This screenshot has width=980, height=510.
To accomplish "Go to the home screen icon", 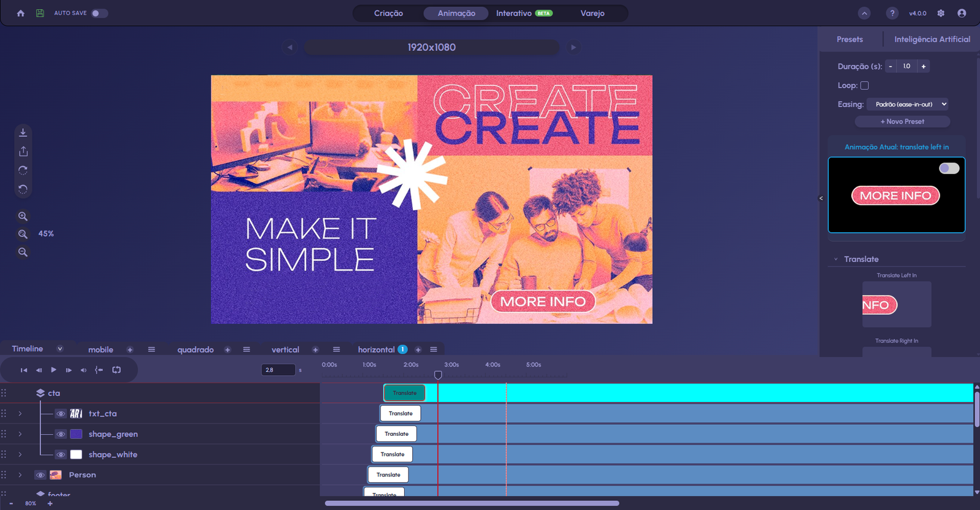I will pyautogui.click(x=21, y=13).
